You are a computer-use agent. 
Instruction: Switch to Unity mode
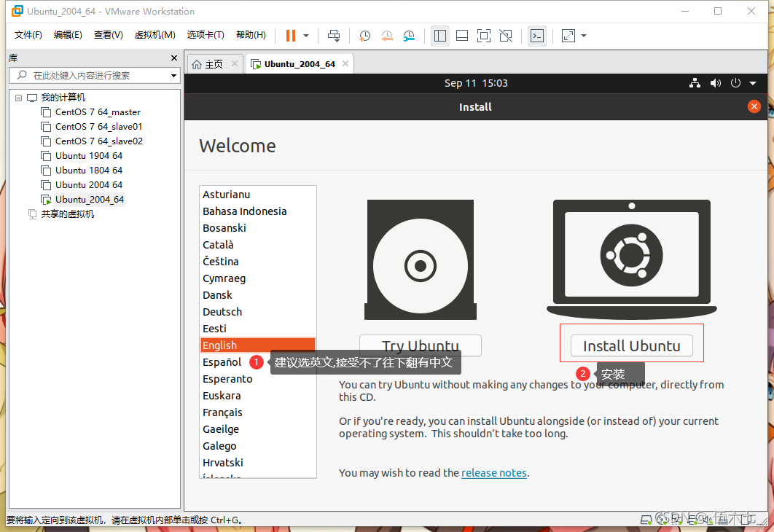coord(506,36)
